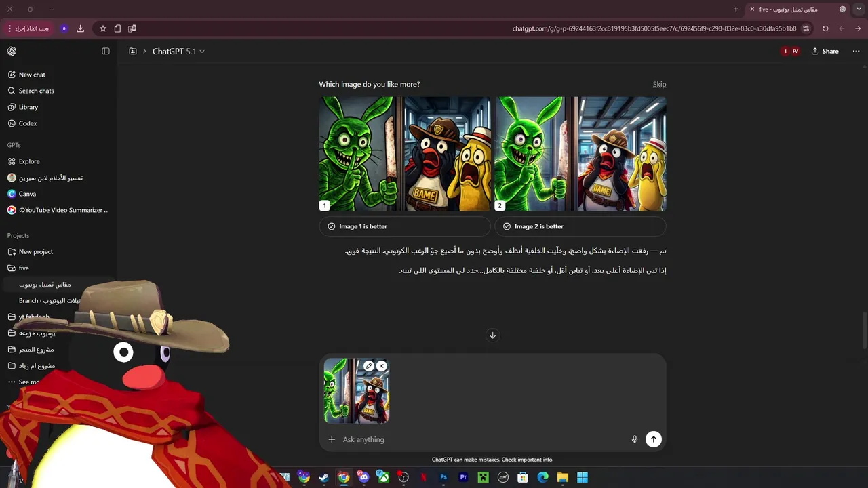This screenshot has height=488, width=868.
Task: Click the Share button
Action: point(825,52)
